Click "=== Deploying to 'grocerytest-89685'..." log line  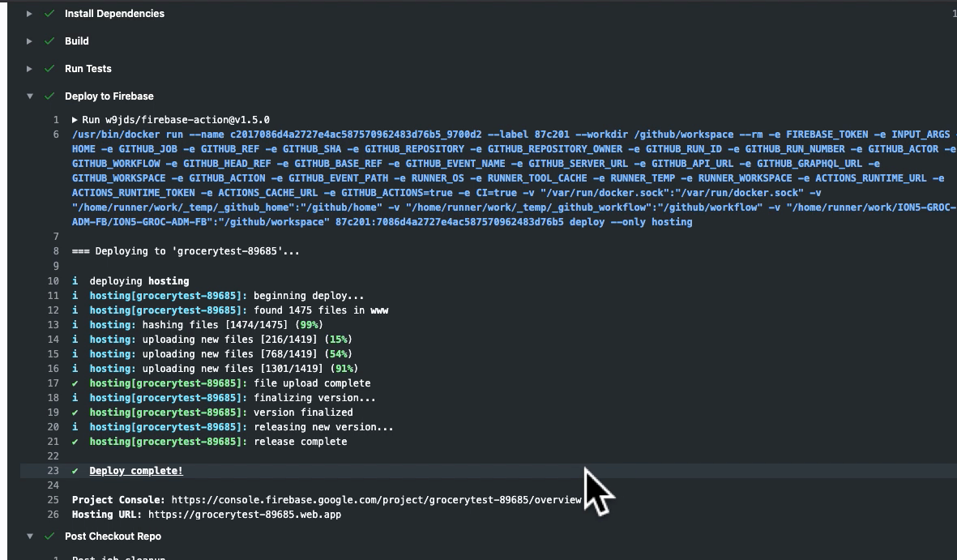point(186,251)
